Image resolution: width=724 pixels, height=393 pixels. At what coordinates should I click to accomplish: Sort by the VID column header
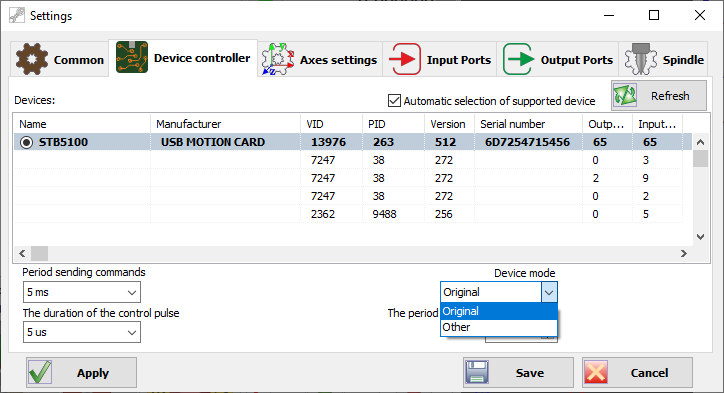coord(332,124)
